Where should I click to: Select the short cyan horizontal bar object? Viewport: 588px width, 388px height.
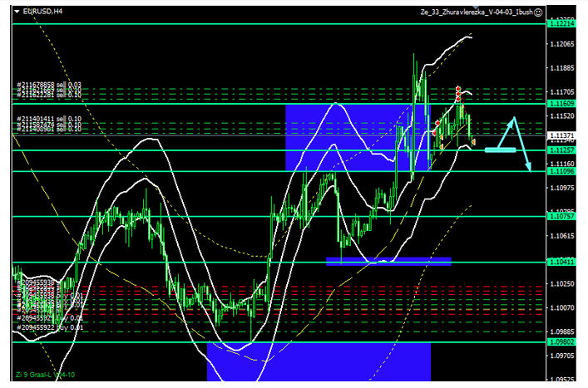pyautogui.click(x=500, y=150)
